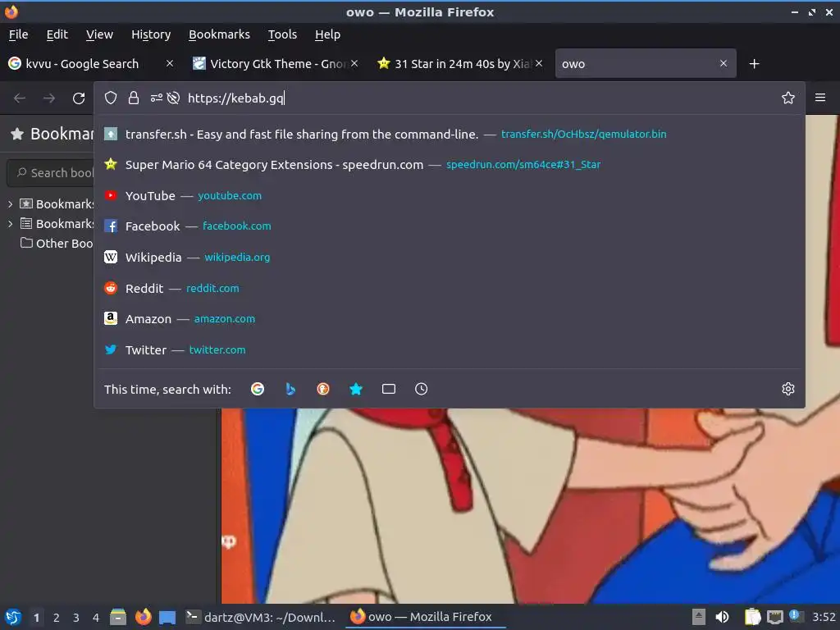840x630 pixels.
Task: Click the clock showing 3:52
Action: click(x=824, y=617)
